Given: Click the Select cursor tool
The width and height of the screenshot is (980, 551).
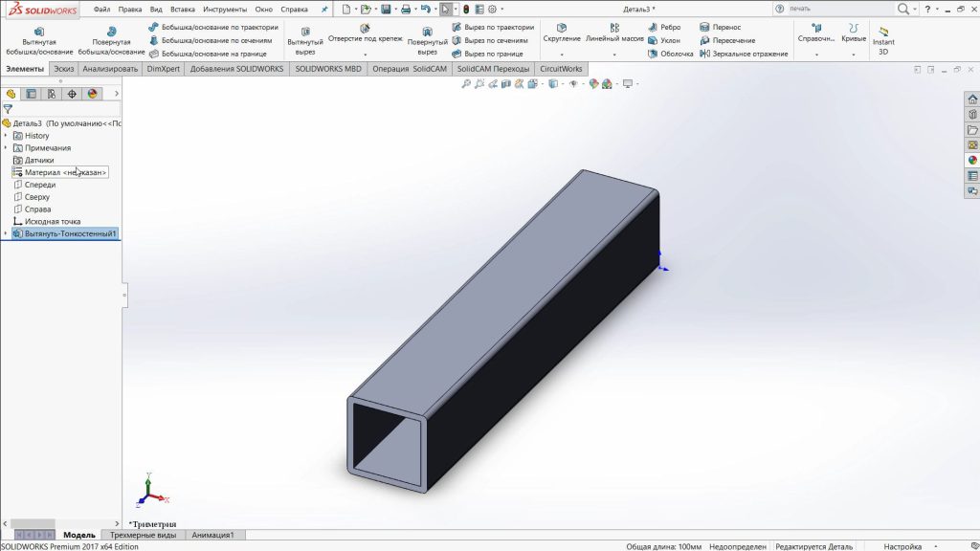Looking at the screenshot, I should click(x=445, y=10).
